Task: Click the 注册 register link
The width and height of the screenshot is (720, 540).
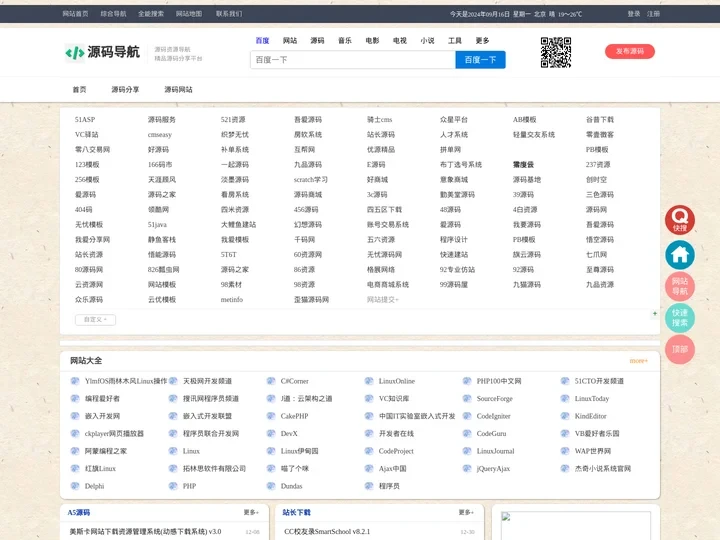Action: click(x=653, y=14)
